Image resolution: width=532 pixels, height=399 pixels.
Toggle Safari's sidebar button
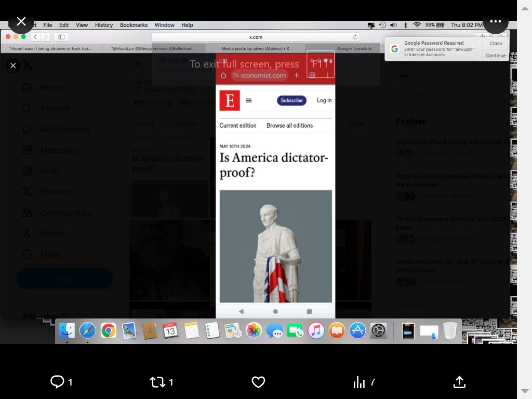point(61,37)
